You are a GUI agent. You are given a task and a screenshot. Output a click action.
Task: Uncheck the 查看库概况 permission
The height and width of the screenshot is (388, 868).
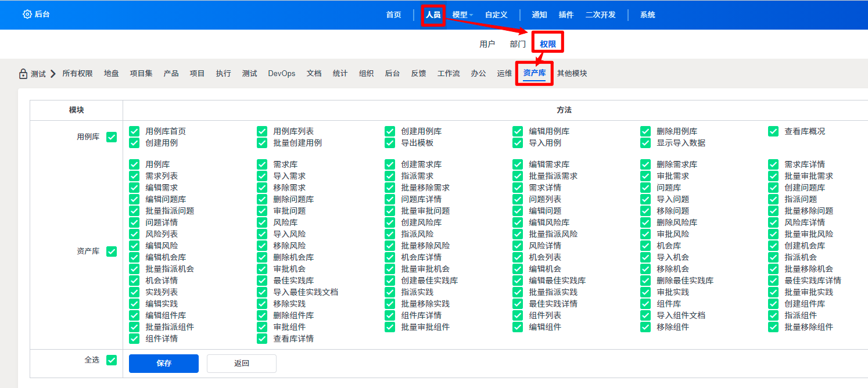(x=773, y=131)
